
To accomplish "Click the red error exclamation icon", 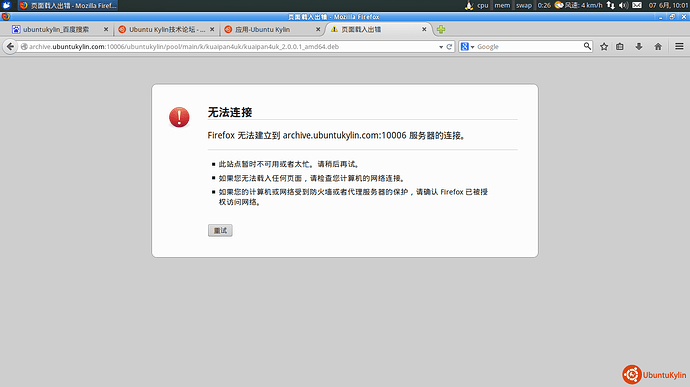I will click(x=179, y=117).
